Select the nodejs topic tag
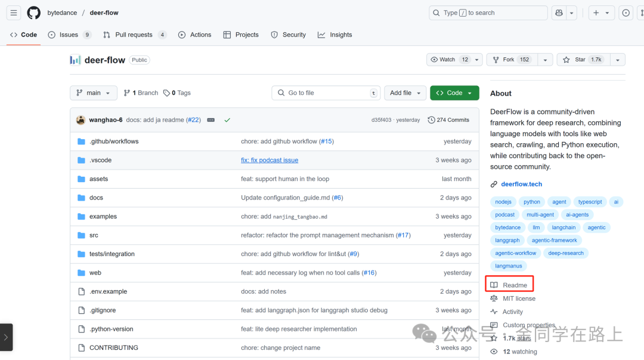 503,202
